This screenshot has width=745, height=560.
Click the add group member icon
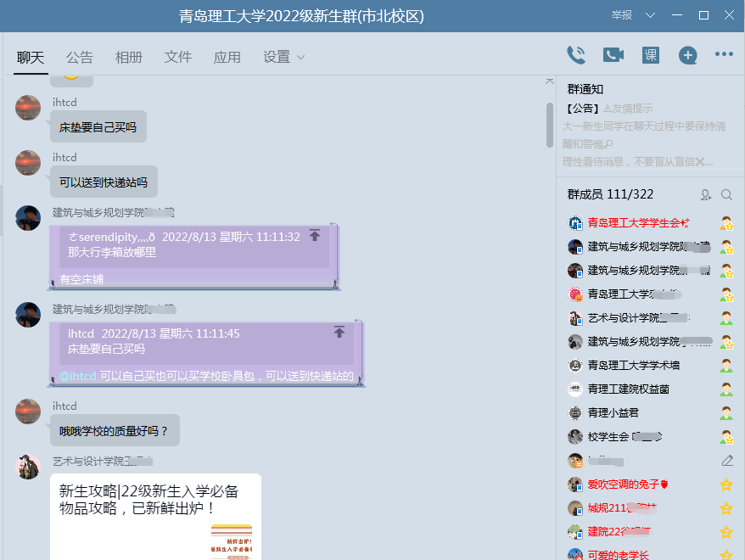(x=705, y=195)
